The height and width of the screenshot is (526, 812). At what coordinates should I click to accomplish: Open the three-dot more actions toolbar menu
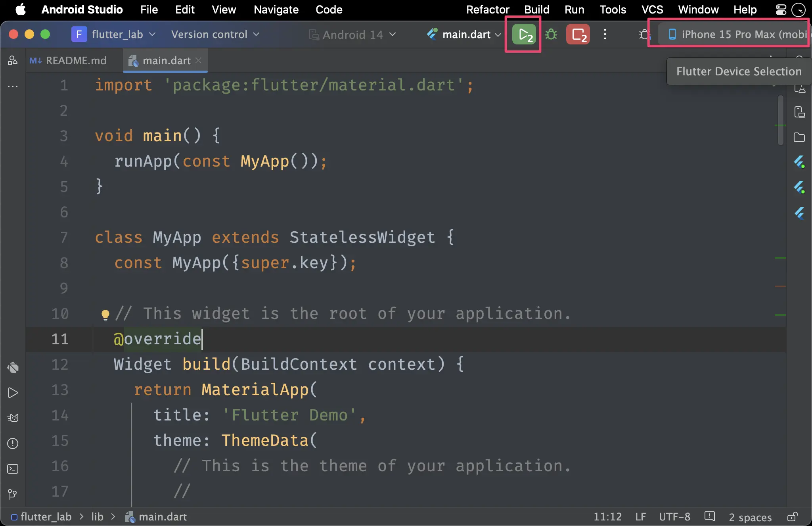pyautogui.click(x=605, y=35)
